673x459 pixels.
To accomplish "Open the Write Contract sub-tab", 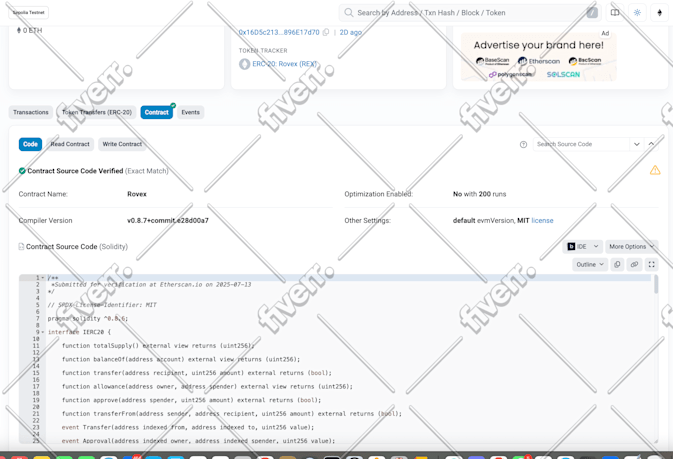I will click(x=122, y=144).
